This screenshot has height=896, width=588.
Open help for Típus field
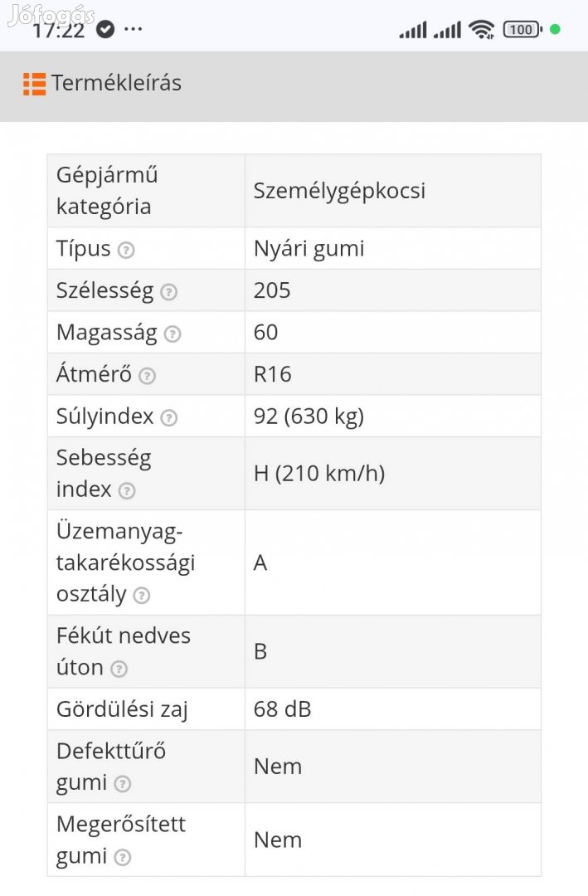pos(126,249)
